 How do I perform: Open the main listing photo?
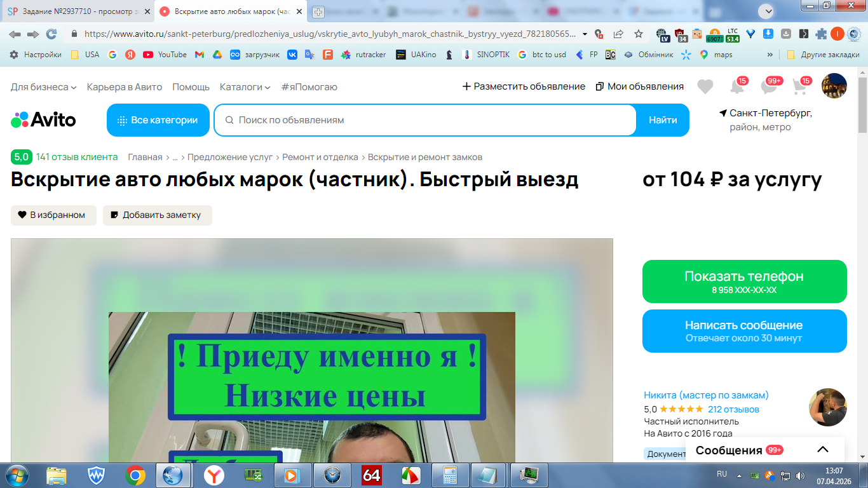click(312, 351)
